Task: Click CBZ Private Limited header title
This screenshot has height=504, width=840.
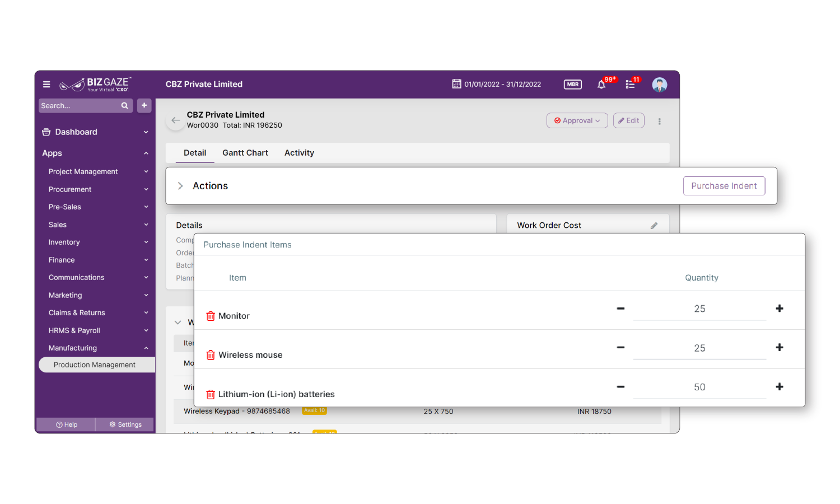Action: [x=204, y=85]
